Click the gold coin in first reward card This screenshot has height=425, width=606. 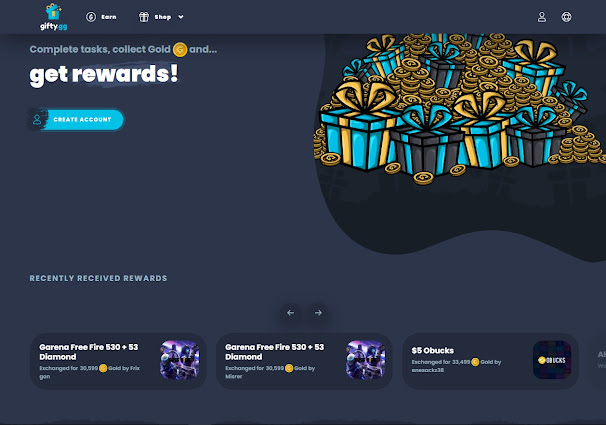[103, 368]
